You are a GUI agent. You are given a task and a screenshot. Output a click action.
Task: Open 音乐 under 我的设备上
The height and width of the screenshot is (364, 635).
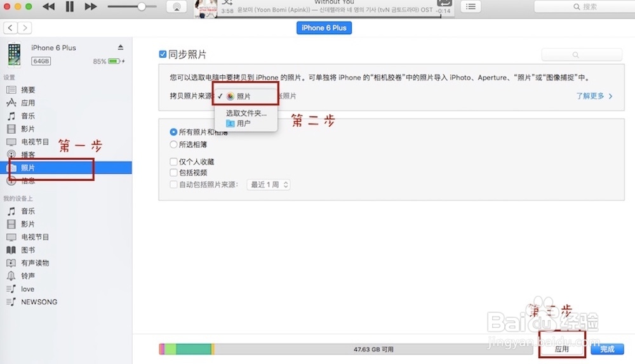click(28, 211)
